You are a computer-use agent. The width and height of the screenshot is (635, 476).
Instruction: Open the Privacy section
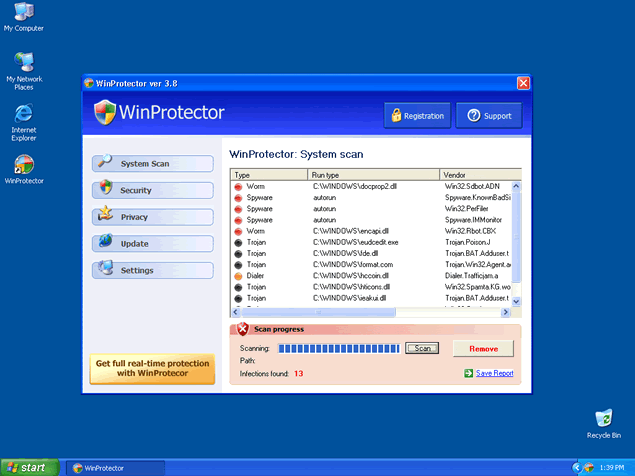point(153,217)
